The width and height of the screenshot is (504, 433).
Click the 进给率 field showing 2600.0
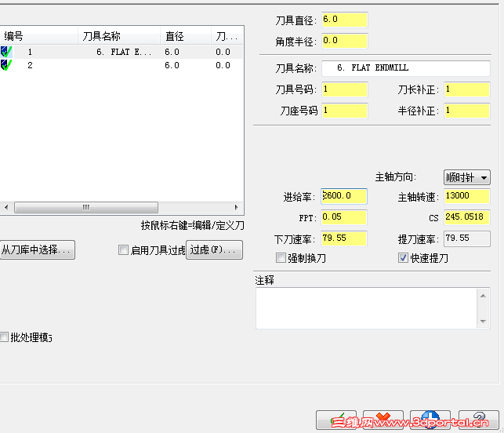coord(344,196)
